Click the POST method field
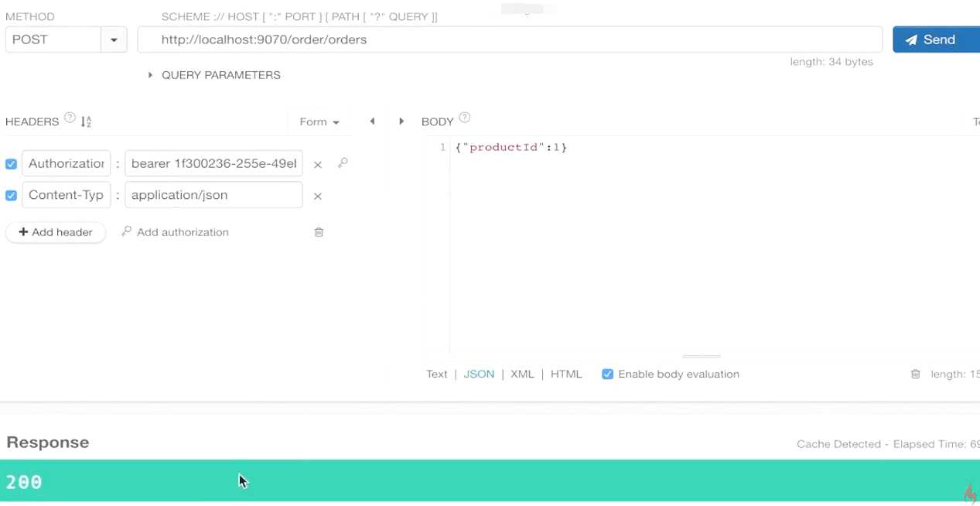The image size is (980, 506). click(x=53, y=39)
